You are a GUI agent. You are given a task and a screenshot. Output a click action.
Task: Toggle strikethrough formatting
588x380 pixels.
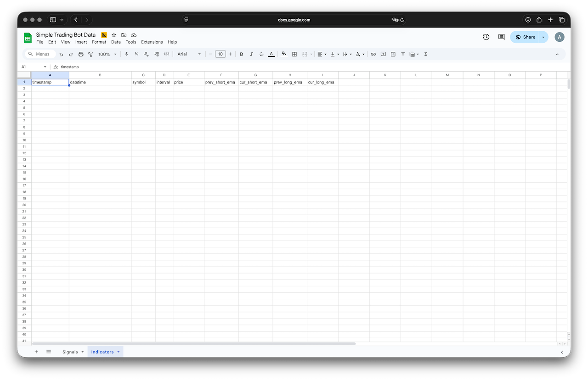[261, 54]
